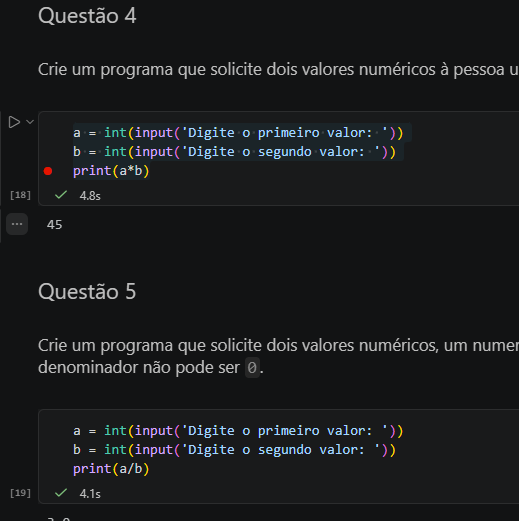Click 'a = int(input' line in cell 19
This screenshot has width=519, height=521.
tap(238, 431)
